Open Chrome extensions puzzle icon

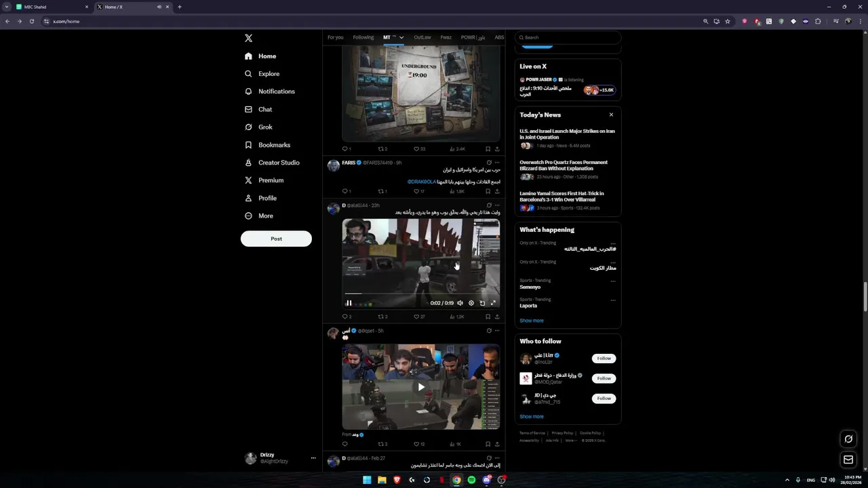click(818, 21)
